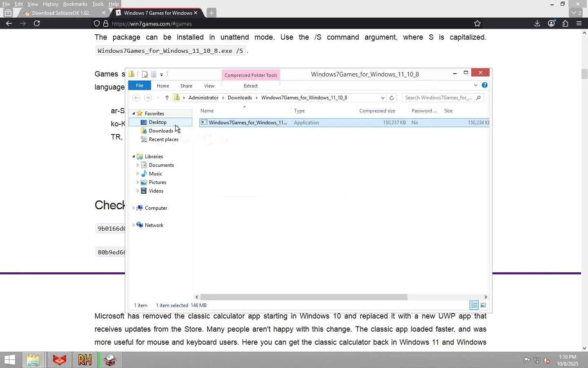Image resolution: width=588 pixels, height=368 pixels.
Task: Click the network icon in system tray
Action: (537, 360)
